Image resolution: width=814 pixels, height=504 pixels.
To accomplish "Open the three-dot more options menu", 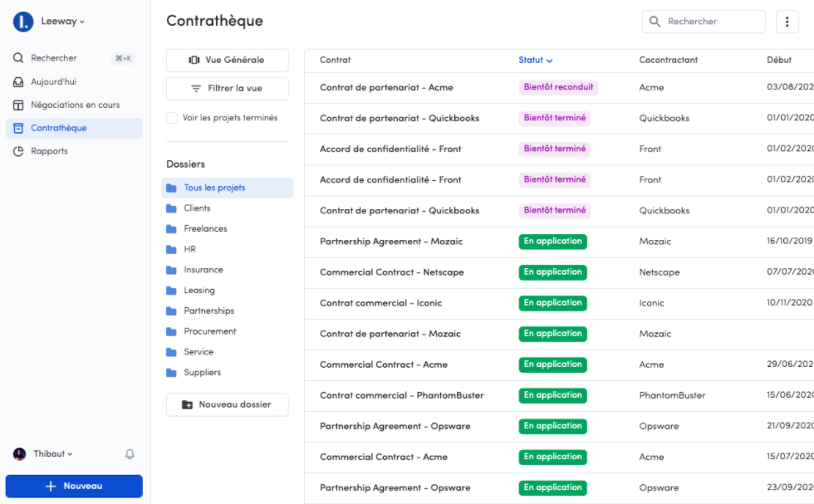I will coord(787,22).
